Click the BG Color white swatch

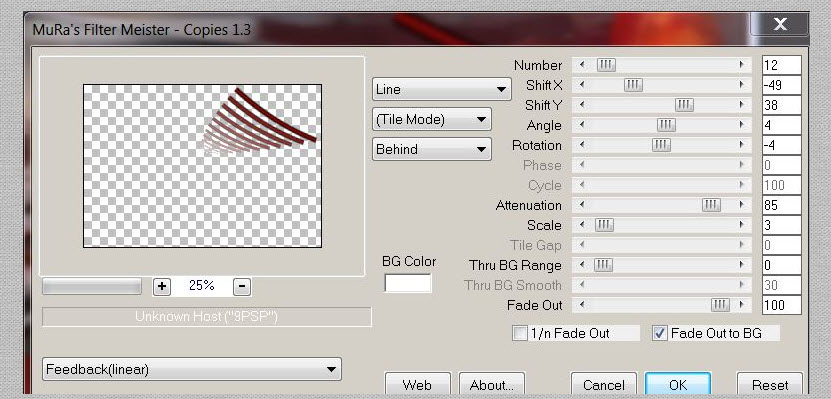[408, 283]
